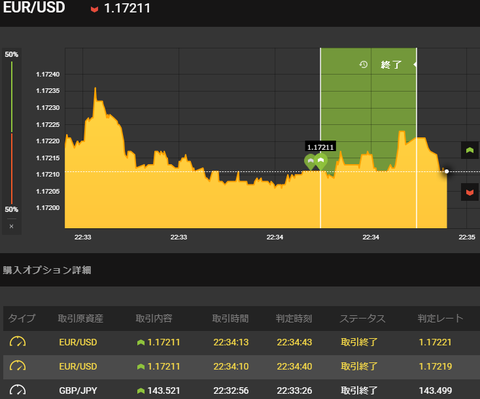The width and height of the screenshot is (480, 399).
Task: Click the ステータス column header
Action: click(x=363, y=318)
